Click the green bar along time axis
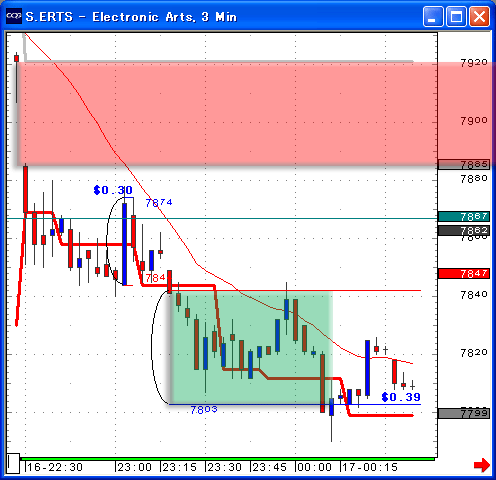Image resolution: width=496 pixels, height=480 pixels. tap(227, 459)
